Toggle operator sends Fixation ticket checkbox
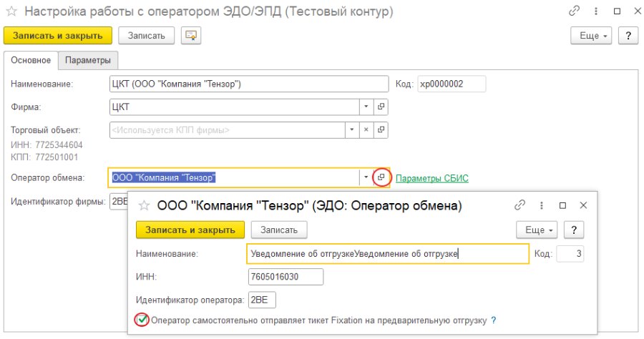Image resolution: width=644 pixels, height=339 pixels. tap(142, 320)
